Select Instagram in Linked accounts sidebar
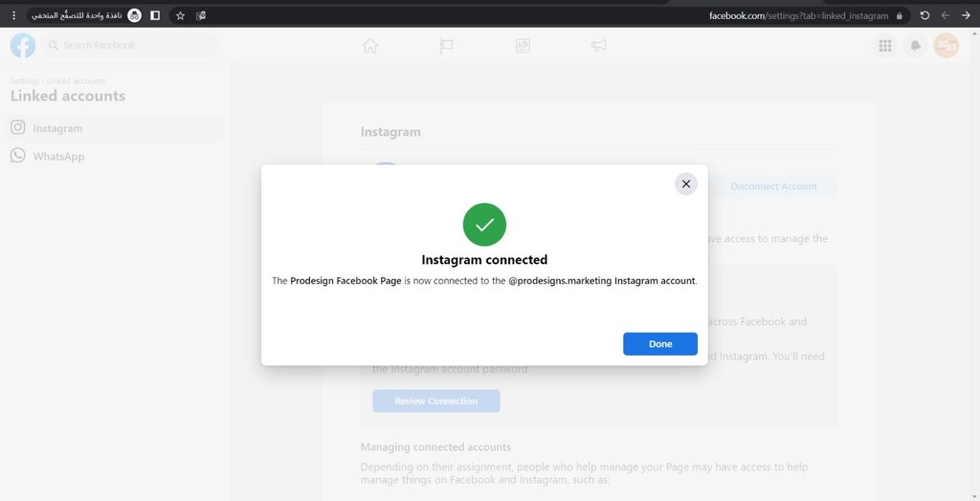This screenshot has height=501, width=980. tap(115, 128)
